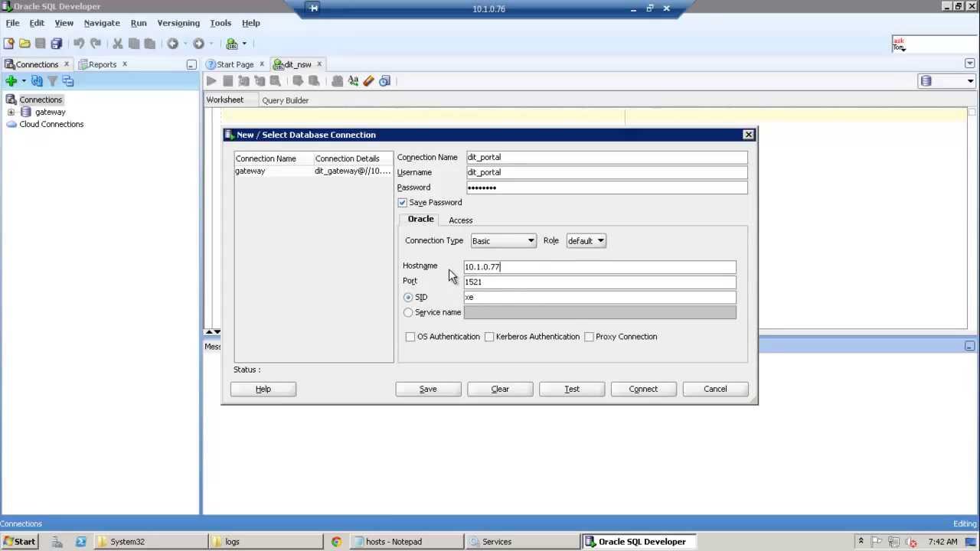Image resolution: width=980 pixels, height=551 pixels.
Task: Click the Test button in dialog
Action: pyautogui.click(x=572, y=389)
